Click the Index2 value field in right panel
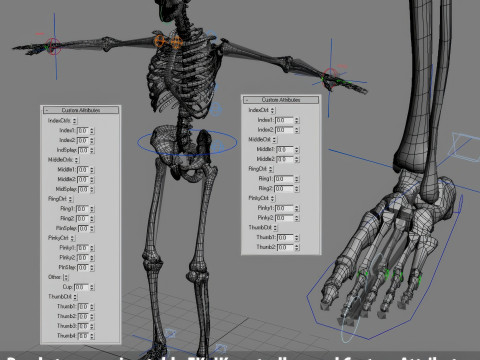 284,130
